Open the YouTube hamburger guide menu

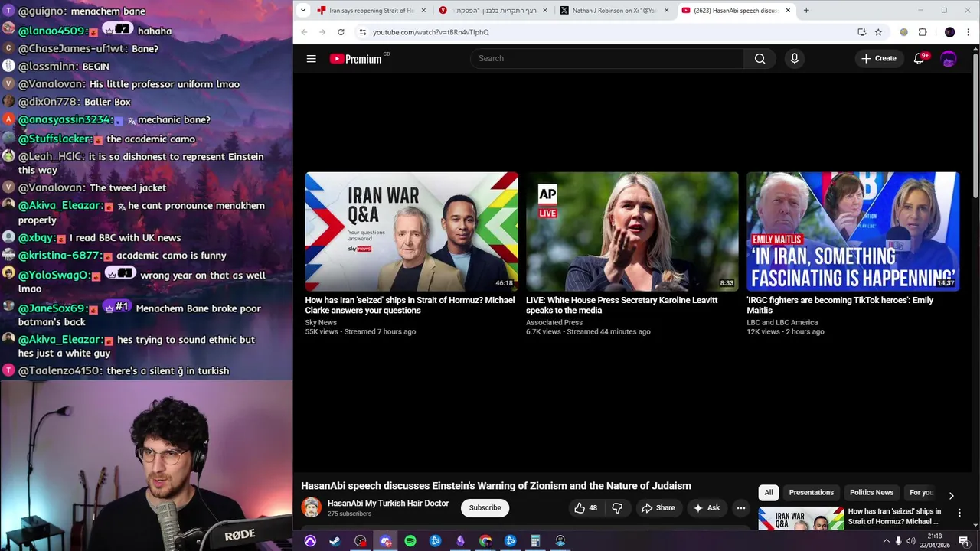pyautogui.click(x=312, y=58)
